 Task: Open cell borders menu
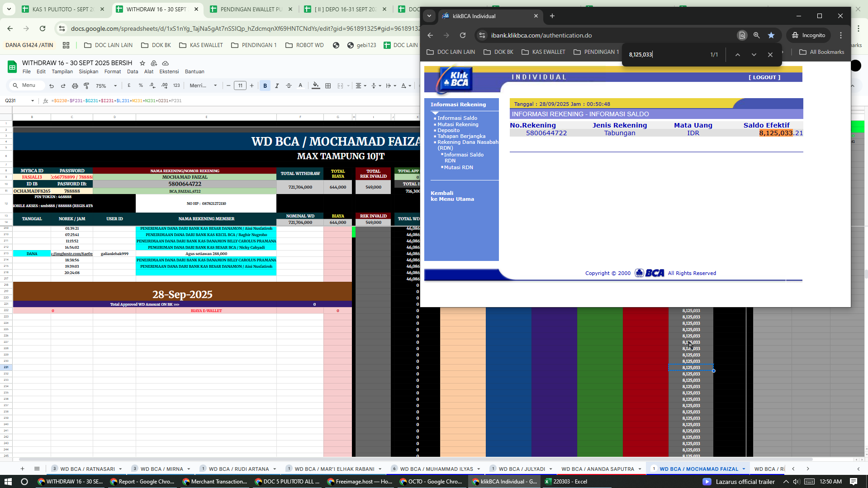(328, 85)
